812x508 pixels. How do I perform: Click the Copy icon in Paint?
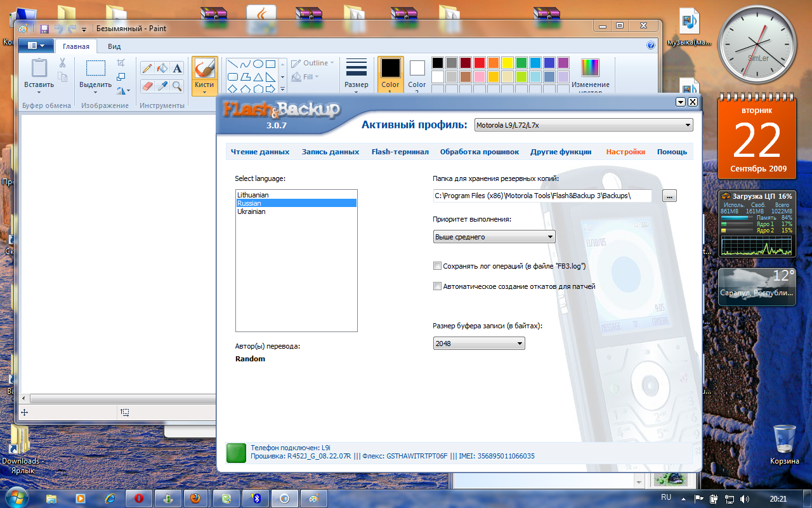(62, 77)
